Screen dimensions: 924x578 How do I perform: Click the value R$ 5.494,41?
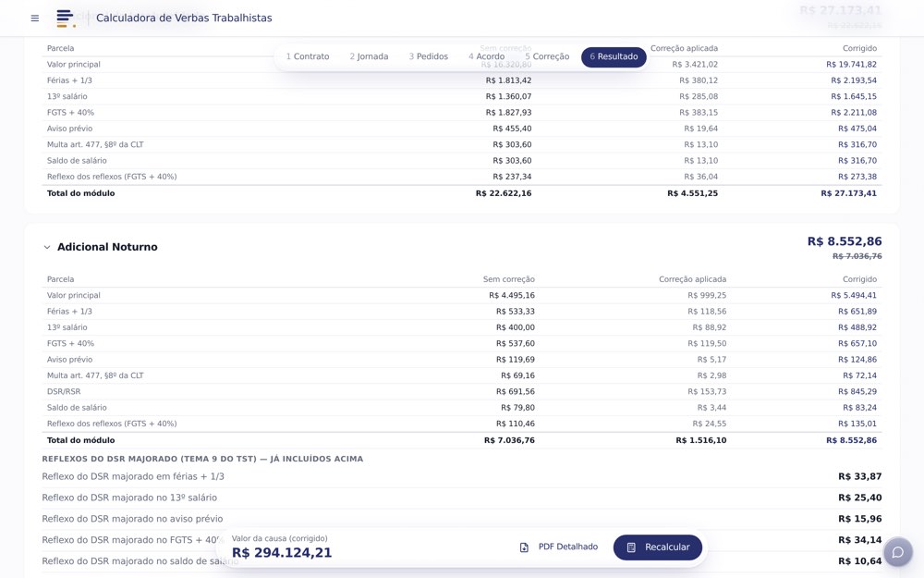point(854,295)
